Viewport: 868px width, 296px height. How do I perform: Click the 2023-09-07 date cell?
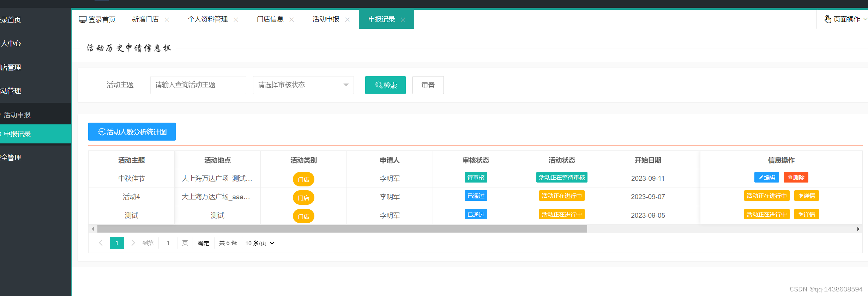click(x=648, y=197)
